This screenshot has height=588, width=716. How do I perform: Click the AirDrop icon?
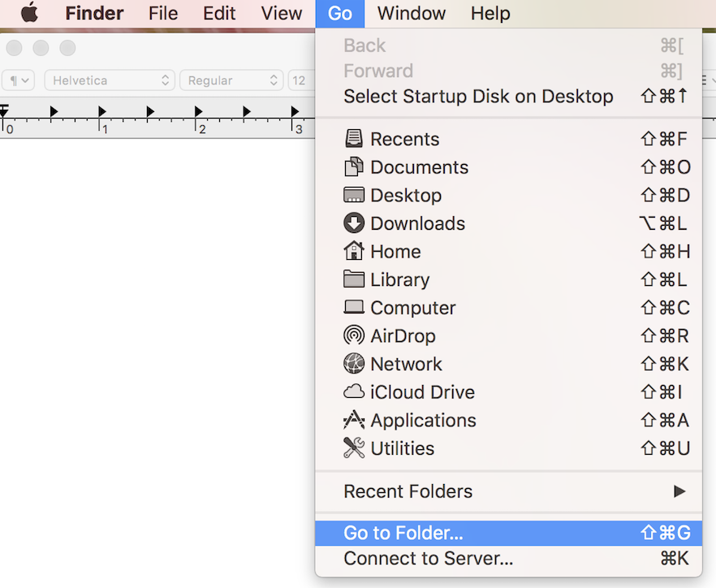354,335
